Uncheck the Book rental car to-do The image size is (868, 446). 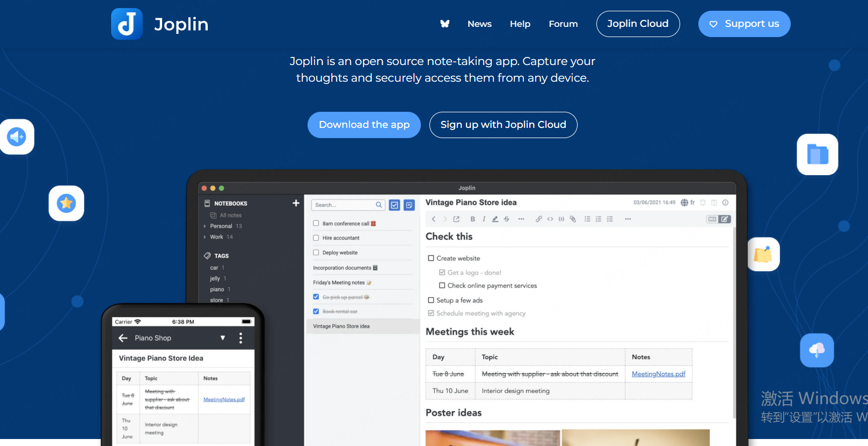coord(316,311)
